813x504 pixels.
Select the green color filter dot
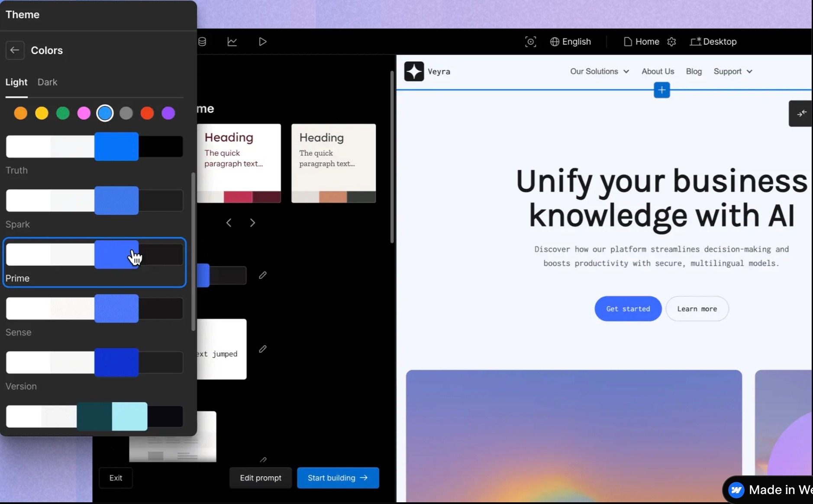pos(63,113)
